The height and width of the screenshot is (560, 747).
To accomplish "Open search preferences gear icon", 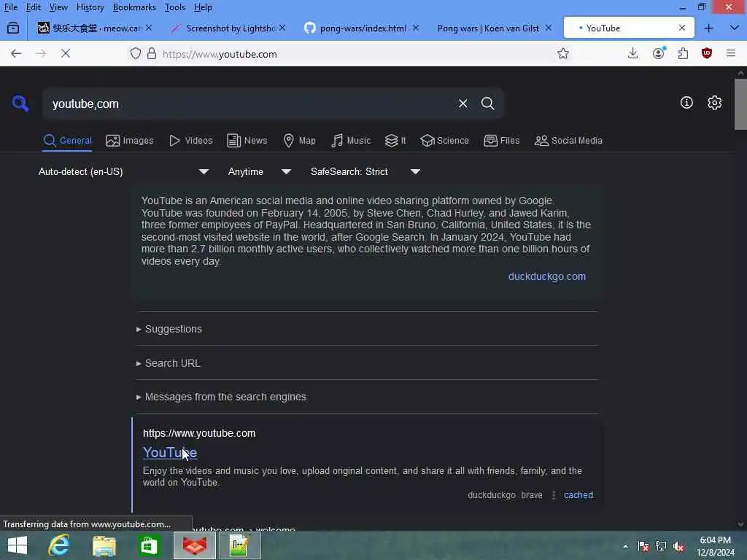I will click(714, 102).
